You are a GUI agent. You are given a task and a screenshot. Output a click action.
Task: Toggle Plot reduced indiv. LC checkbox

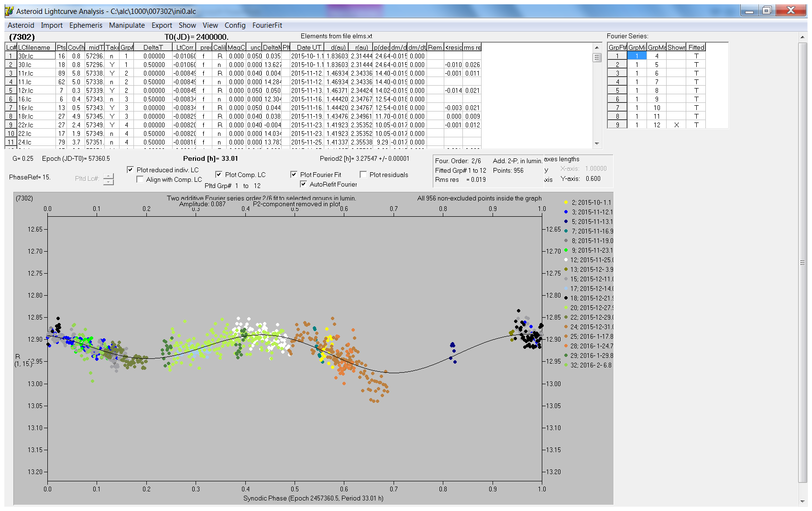click(x=130, y=170)
